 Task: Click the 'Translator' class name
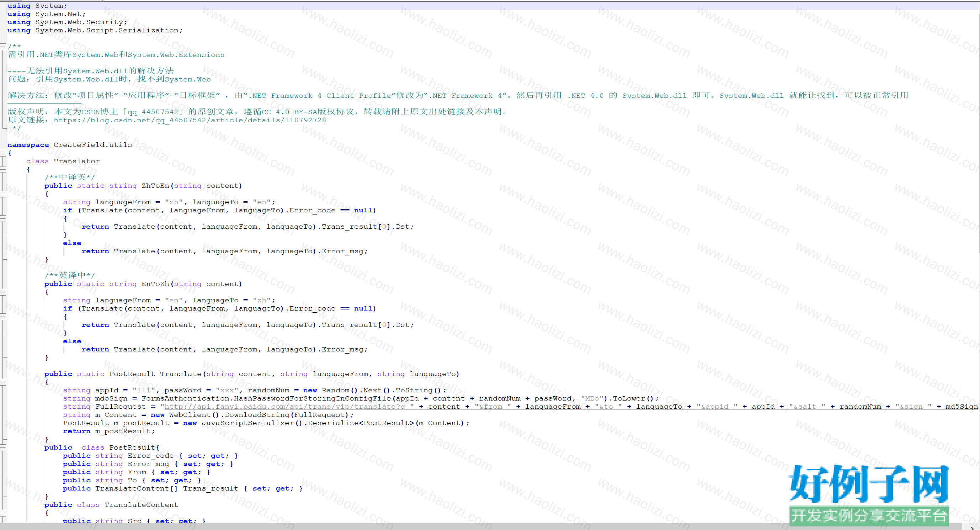coord(76,161)
